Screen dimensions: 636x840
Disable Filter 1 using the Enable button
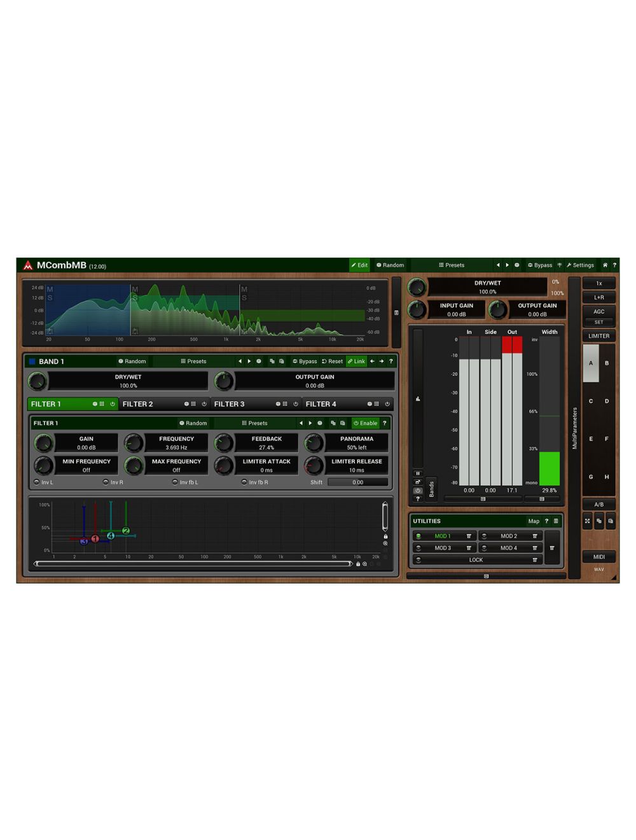pos(366,423)
